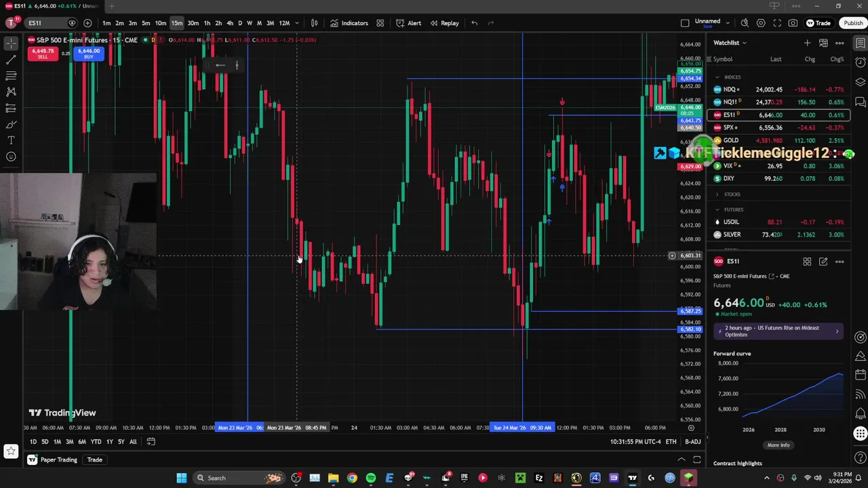The image size is (868, 488).
Task: Open Spotify from the taskbar
Action: 371,478
